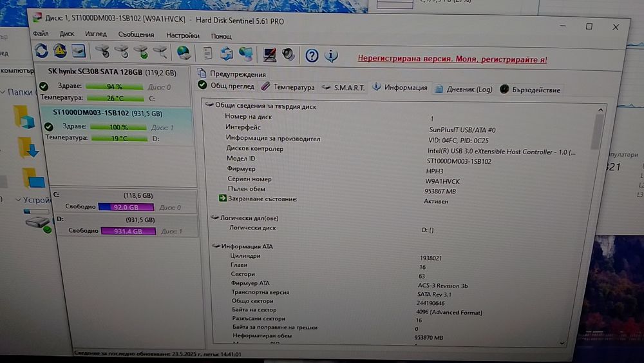The width and height of the screenshot is (644, 363).
Task: Collapse the Информация ATA section
Action: [x=216, y=246]
